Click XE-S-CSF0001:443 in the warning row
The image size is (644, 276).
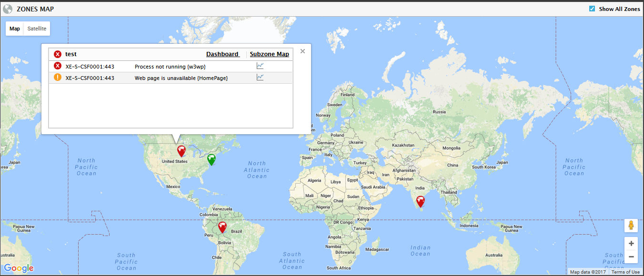(90, 78)
